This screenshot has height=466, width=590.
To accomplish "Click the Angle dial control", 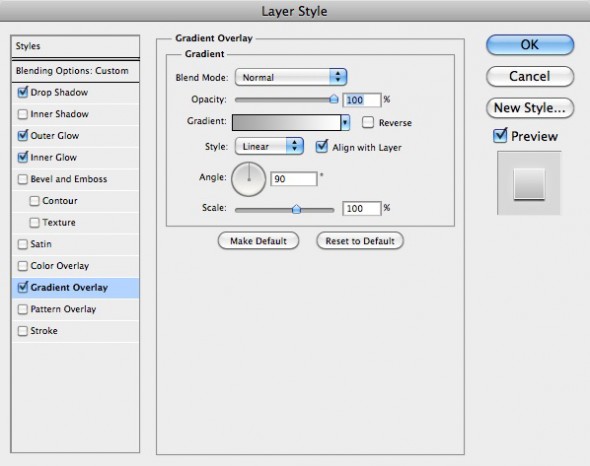I will point(248,179).
